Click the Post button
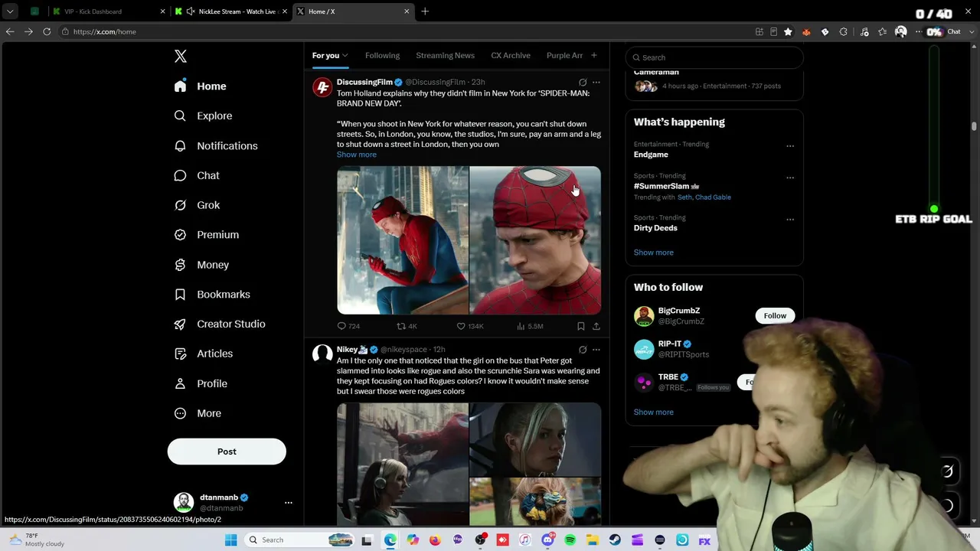The height and width of the screenshot is (551, 980). click(x=227, y=452)
